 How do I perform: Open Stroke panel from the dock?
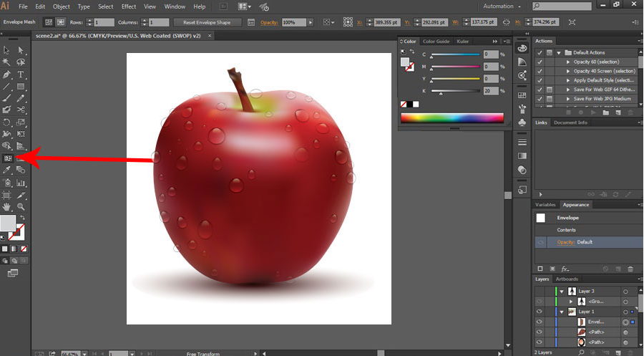(522, 142)
